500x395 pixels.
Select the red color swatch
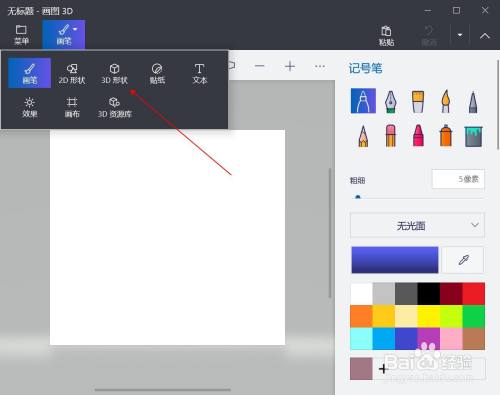point(474,294)
